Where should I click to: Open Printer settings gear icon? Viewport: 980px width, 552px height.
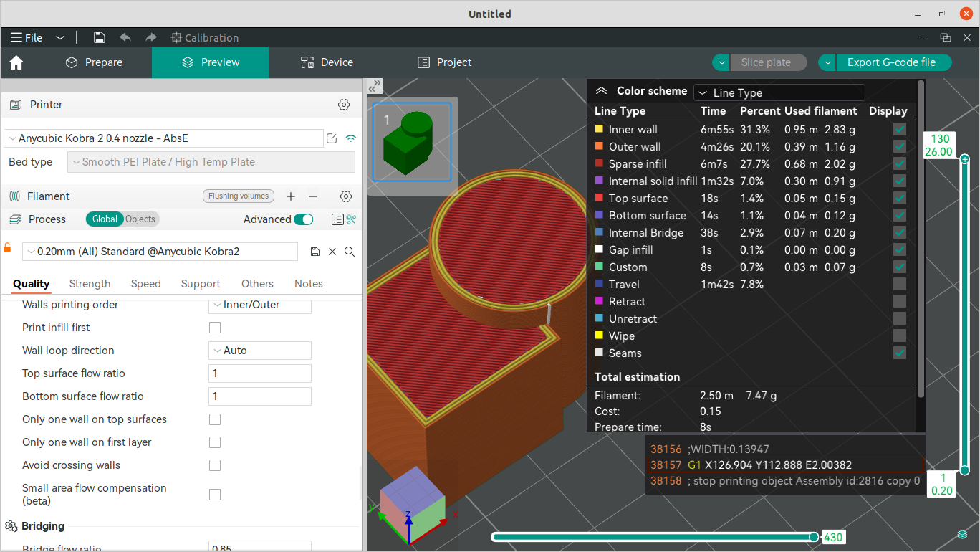point(344,105)
